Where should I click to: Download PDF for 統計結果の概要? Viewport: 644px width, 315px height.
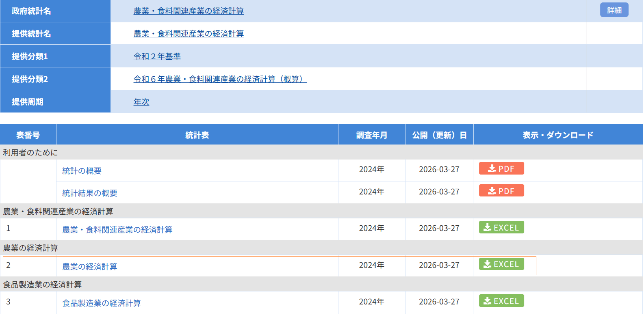click(x=501, y=191)
